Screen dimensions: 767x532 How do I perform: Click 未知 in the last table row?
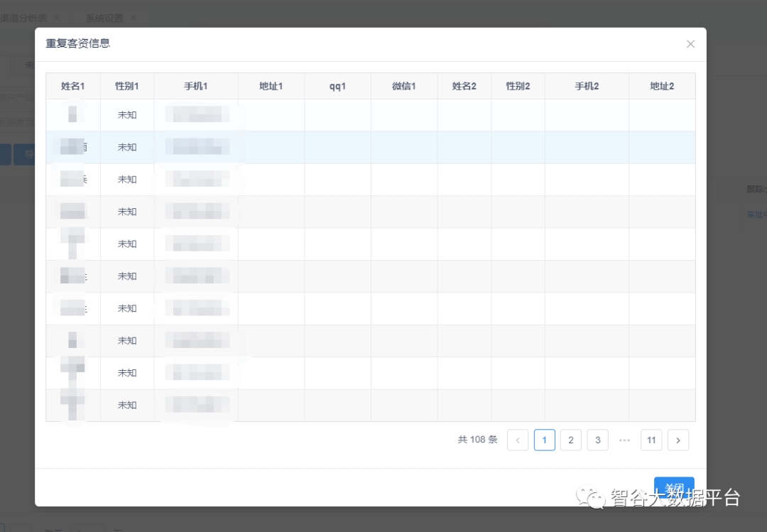[x=127, y=406]
